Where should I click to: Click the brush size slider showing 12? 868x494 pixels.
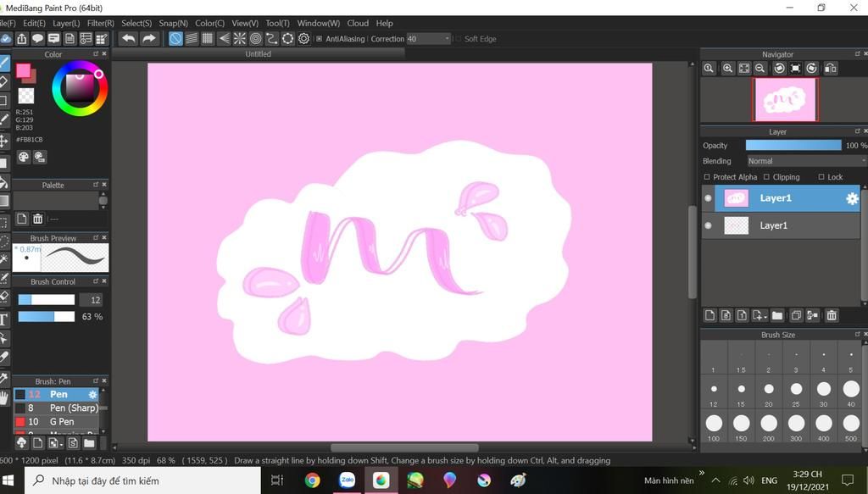click(x=47, y=300)
